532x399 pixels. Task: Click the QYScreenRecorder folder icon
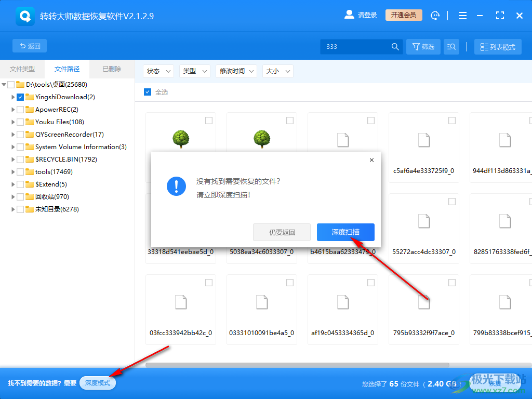30,135
